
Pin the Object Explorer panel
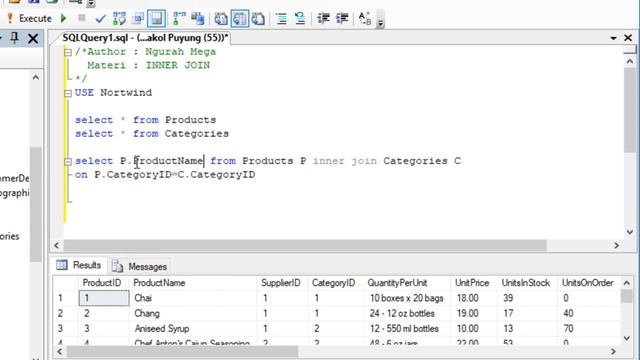click(x=15, y=38)
